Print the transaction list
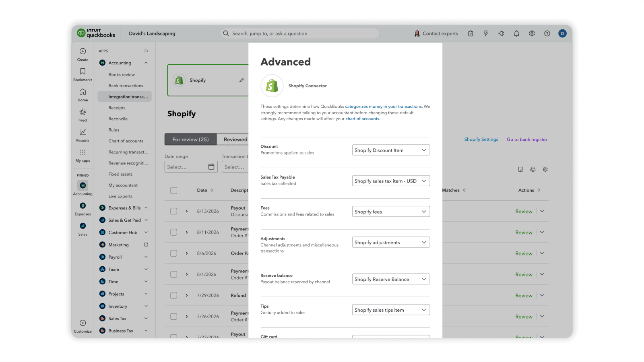 click(533, 169)
